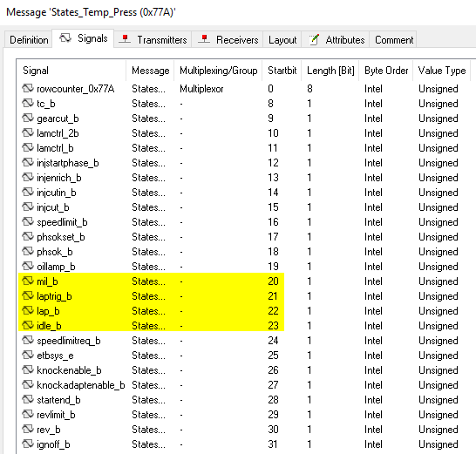Select the rowcounter_0x77A signal name
476x454 pixels.
click(x=76, y=89)
